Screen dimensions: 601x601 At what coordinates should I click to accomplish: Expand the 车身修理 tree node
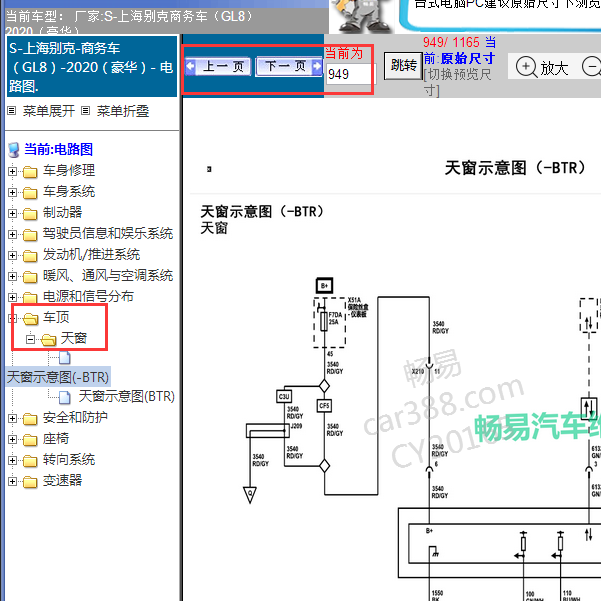click(12, 171)
